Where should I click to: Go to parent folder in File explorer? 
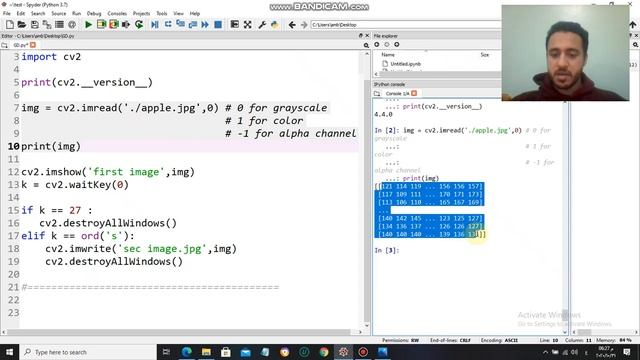396,44
